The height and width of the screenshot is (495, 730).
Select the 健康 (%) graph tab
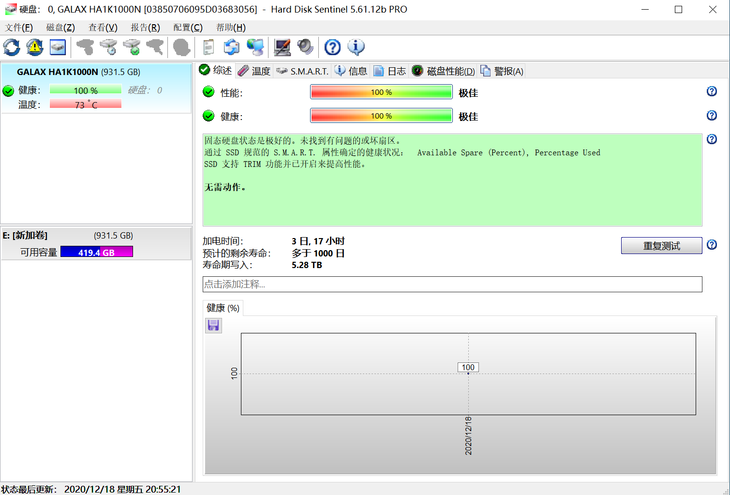(x=223, y=308)
